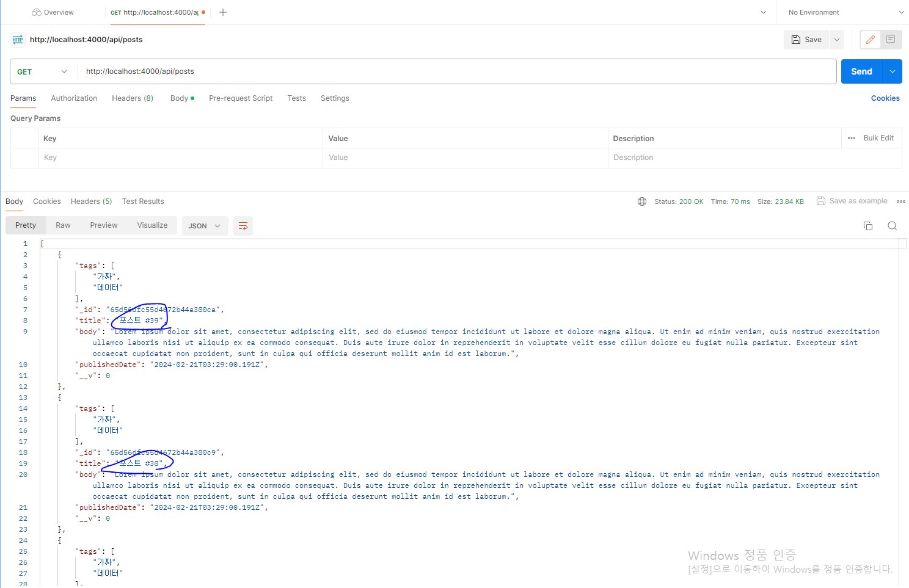Click Save as example
Image resolution: width=909 pixels, height=588 pixels.
[x=852, y=201]
